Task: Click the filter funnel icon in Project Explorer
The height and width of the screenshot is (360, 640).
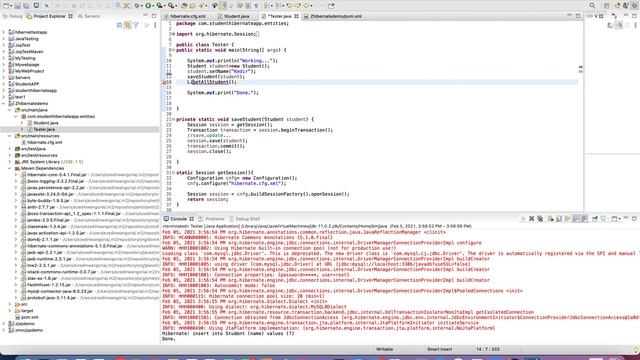Action: (x=136, y=25)
